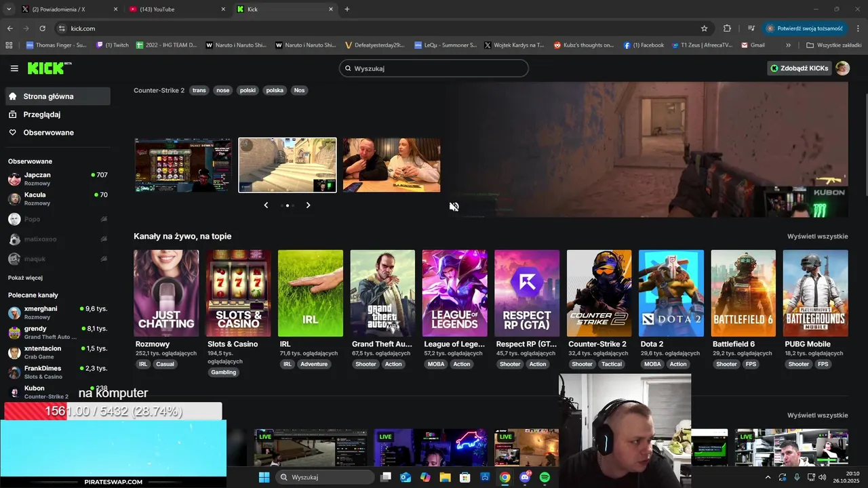The image size is (868, 488).
Task: Open followed channel Japczan
Action: click(x=58, y=178)
